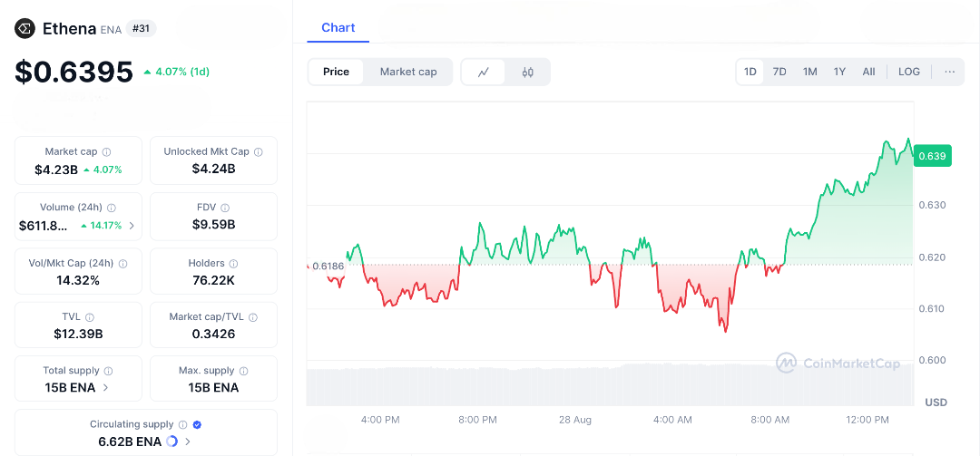Click the 4.07% (1d) change indicator

pos(176,72)
